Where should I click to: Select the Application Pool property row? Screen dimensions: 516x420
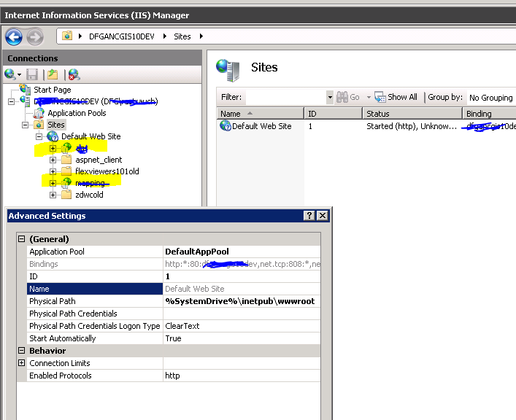174,252
